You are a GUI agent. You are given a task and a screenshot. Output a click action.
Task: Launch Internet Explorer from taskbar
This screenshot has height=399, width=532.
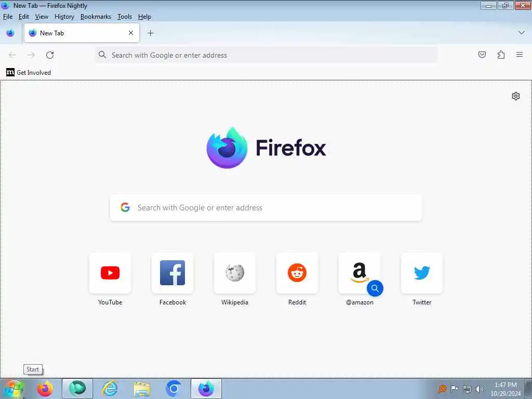[110, 389]
